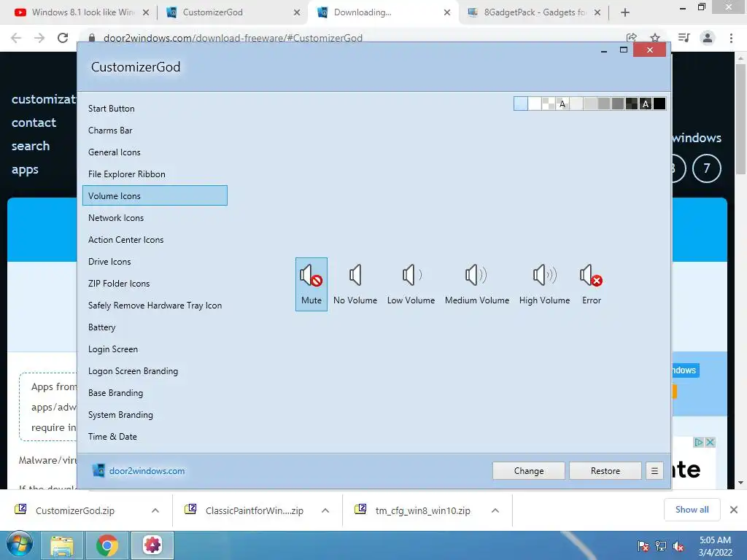Image resolution: width=747 pixels, height=560 pixels.
Task: Select the No Volume speaker icon
Action: pyautogui.click(x=355, y=284)
